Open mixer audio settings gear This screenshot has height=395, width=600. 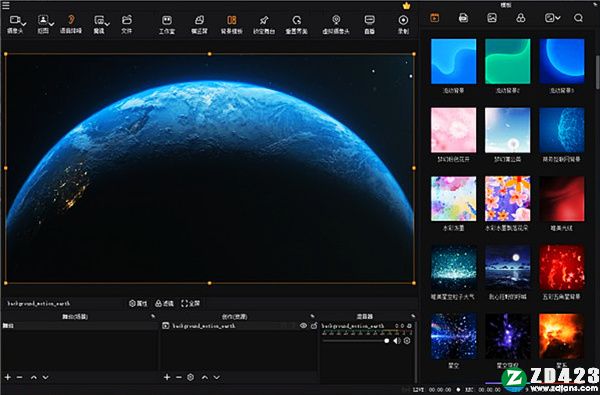(x=407, y=341)
